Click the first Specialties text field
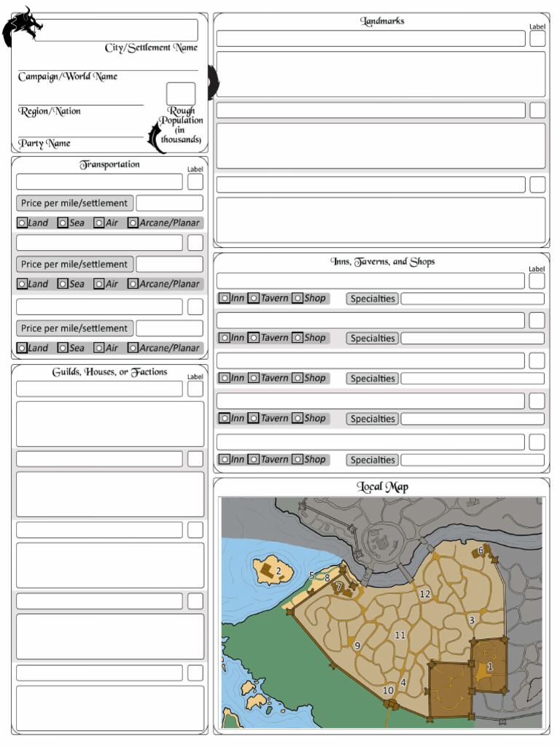This screenshot has width=560, height=747. 472,298
